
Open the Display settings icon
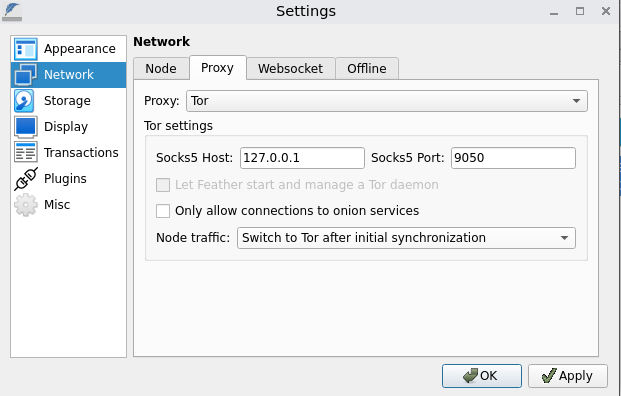tap(26, 127)
